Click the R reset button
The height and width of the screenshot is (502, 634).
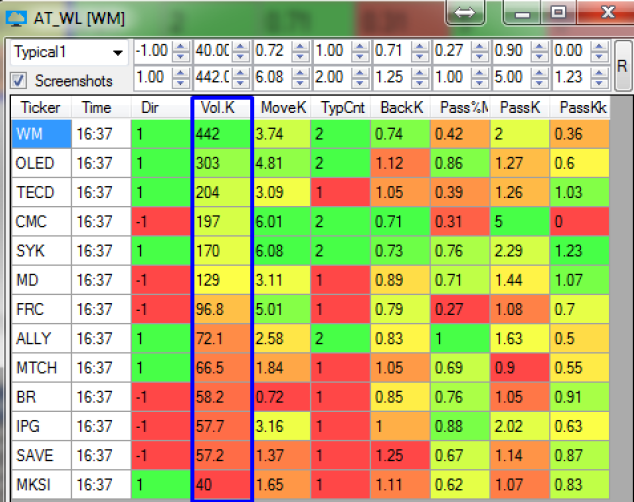click(622, 66)
